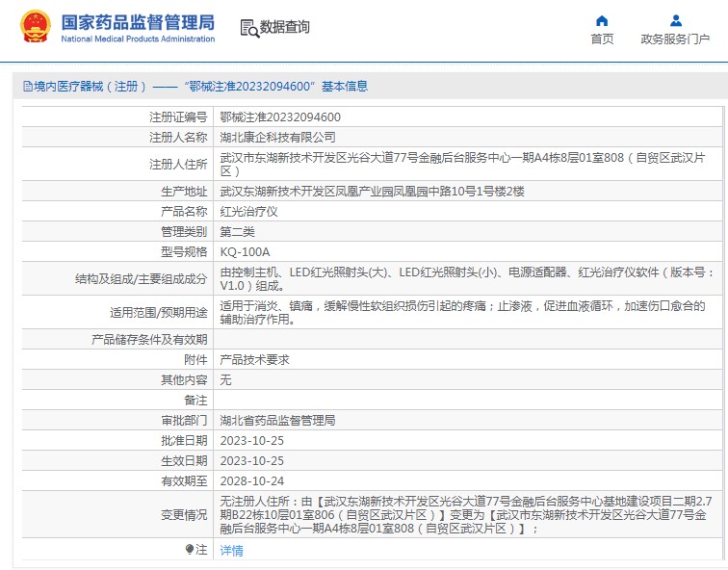Click the national emblem logo icon

coord(36,26)
